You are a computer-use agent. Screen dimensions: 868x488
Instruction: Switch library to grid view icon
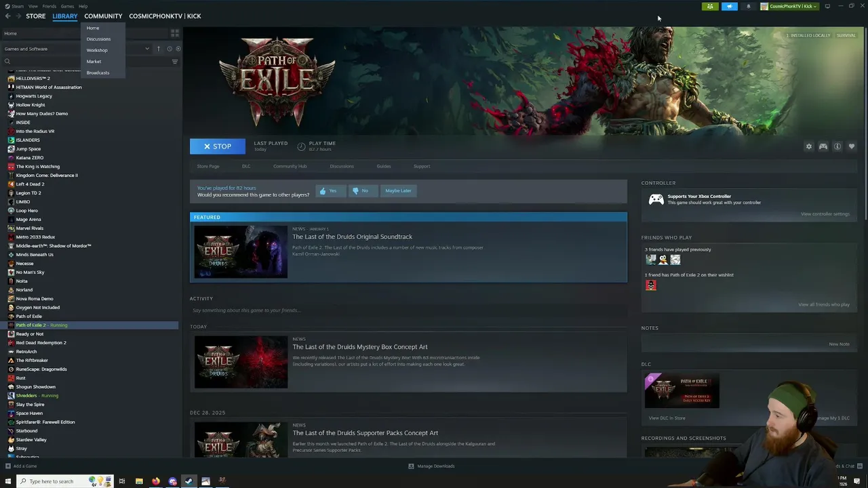[x=175, y=33]
